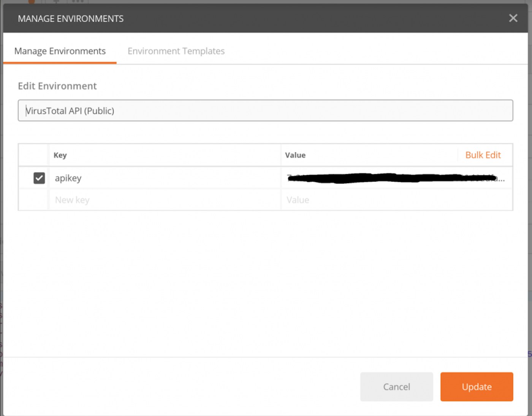Focus the empty Value placeholder field
Viewport: 532px width, 416px height.
point(395,200)
